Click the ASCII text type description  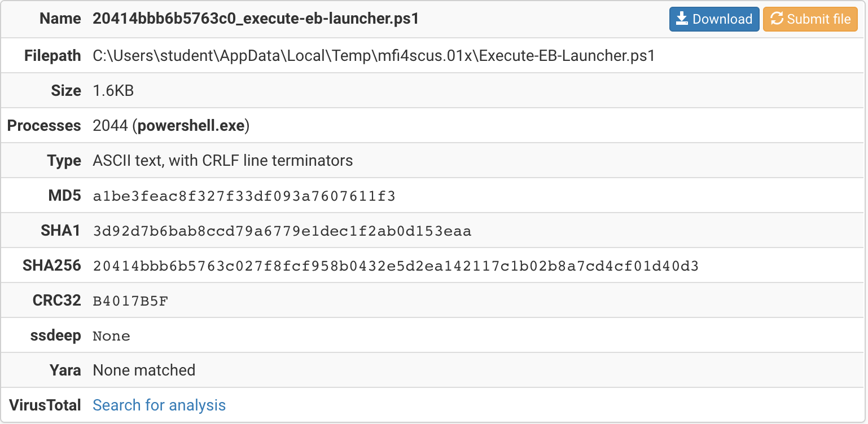223,161
